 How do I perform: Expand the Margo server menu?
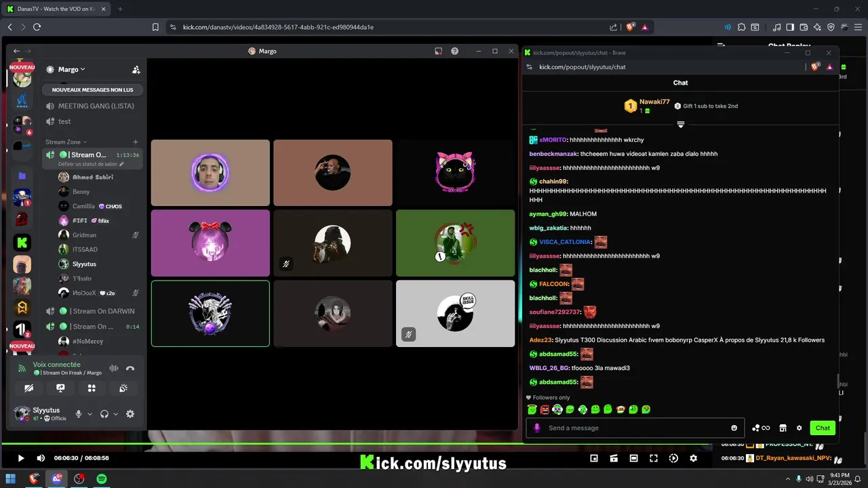click(72, 69)
